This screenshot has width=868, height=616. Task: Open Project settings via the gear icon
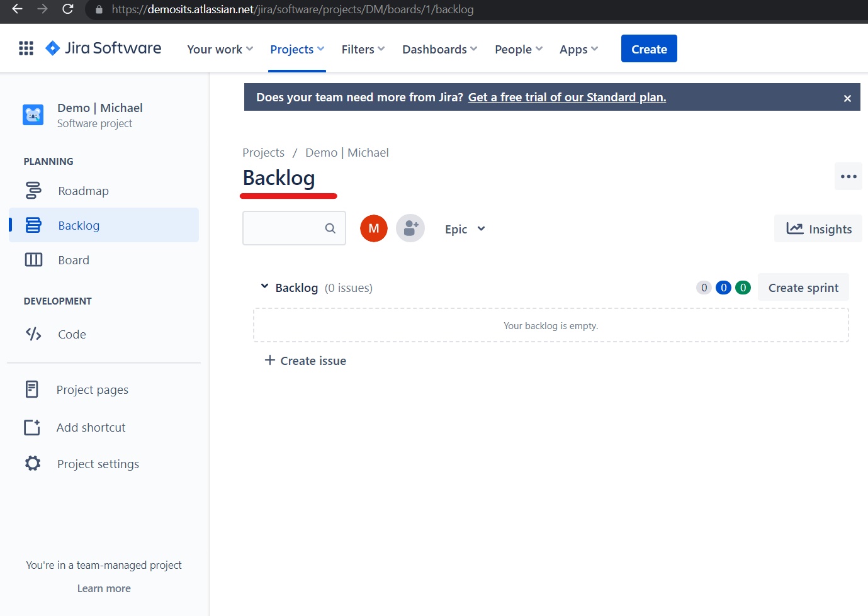(x=32, y=463)
